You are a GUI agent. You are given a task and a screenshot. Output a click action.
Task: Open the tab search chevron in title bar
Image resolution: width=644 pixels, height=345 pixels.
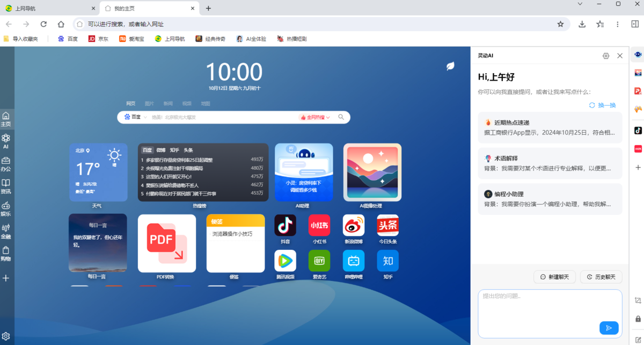pos(580,4)
